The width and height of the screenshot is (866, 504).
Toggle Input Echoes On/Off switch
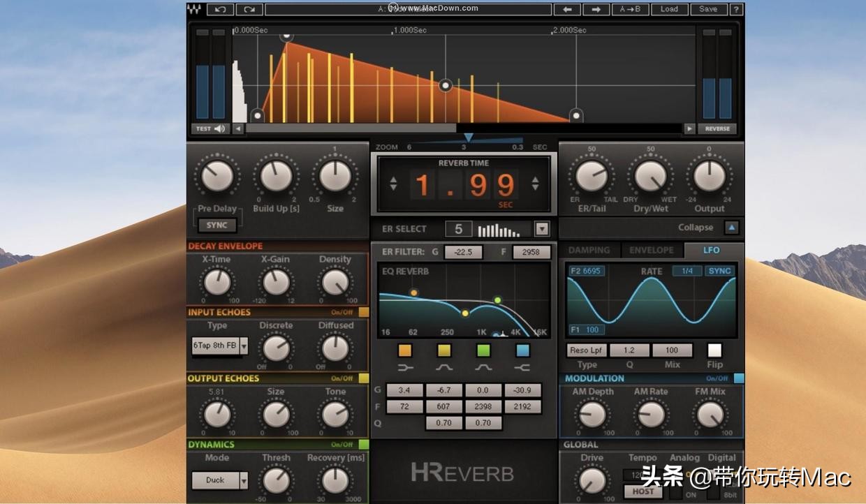pyautogui.click(x=363, y=312)
